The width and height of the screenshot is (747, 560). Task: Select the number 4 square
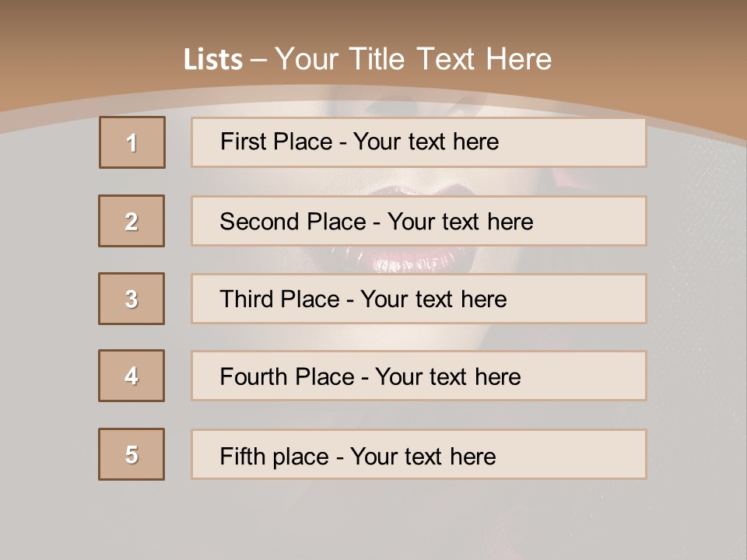tap(132, 376)
